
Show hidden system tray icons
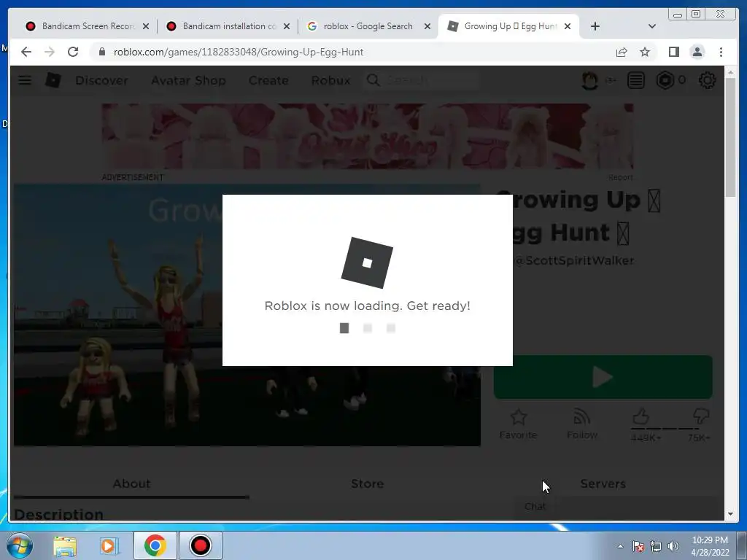point(620,546)
